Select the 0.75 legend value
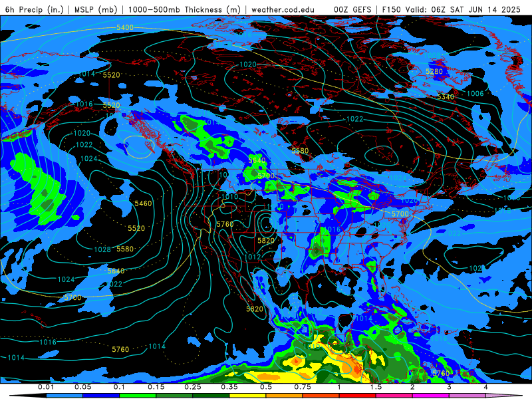This screenshot has height=399, width=532. click(303, 387)
